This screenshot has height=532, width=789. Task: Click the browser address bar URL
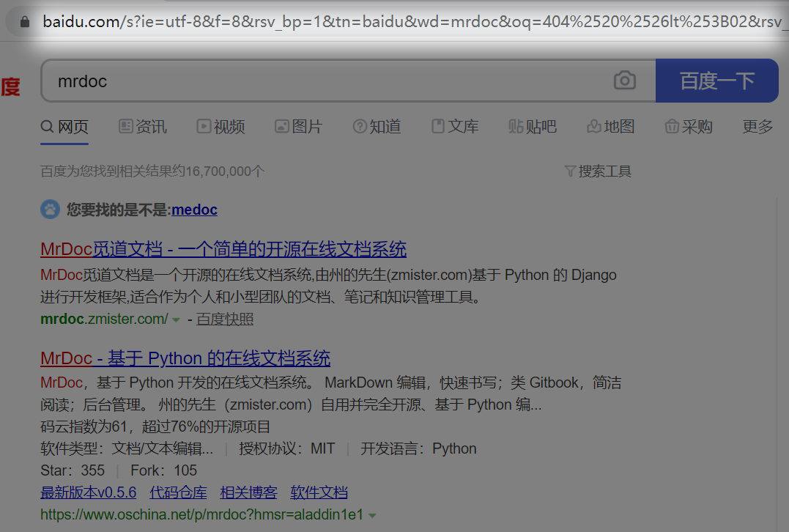point(412,22)
